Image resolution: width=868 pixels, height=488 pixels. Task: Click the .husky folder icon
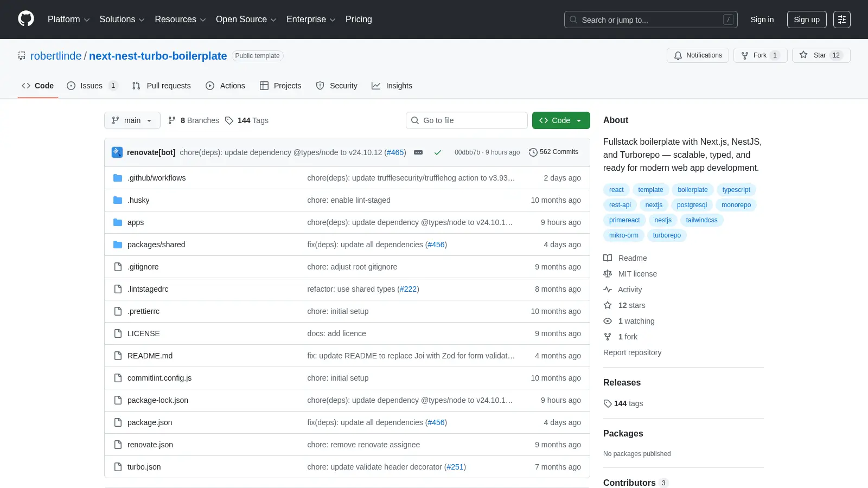coord(118,200)
